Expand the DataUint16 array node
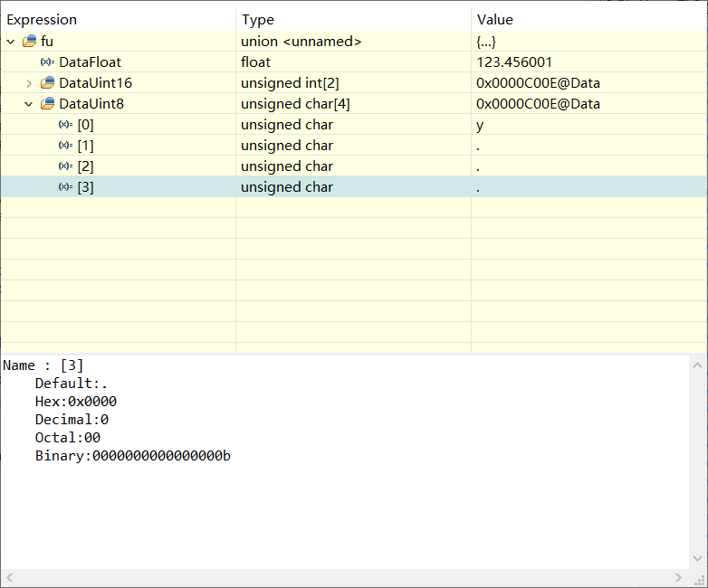 [29, 83]
